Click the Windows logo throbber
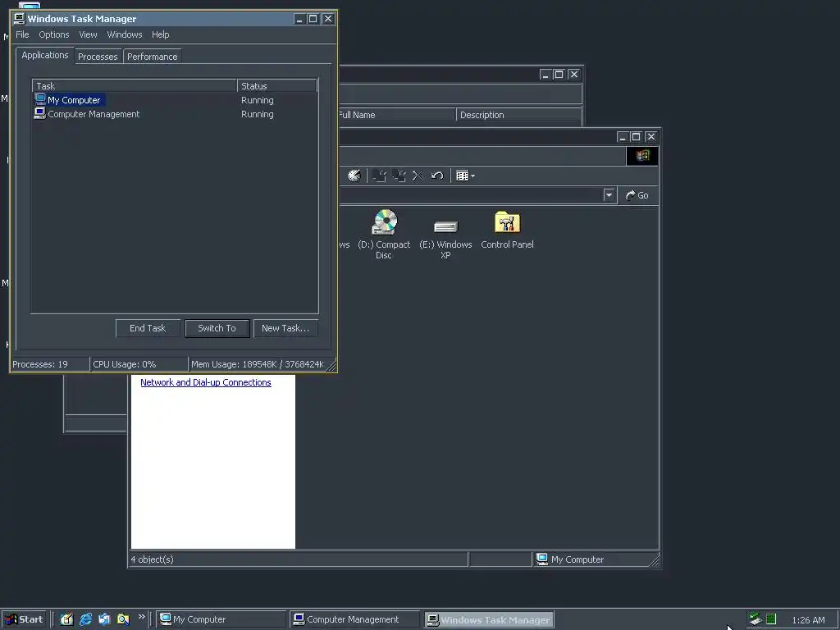 pos(642,156)
